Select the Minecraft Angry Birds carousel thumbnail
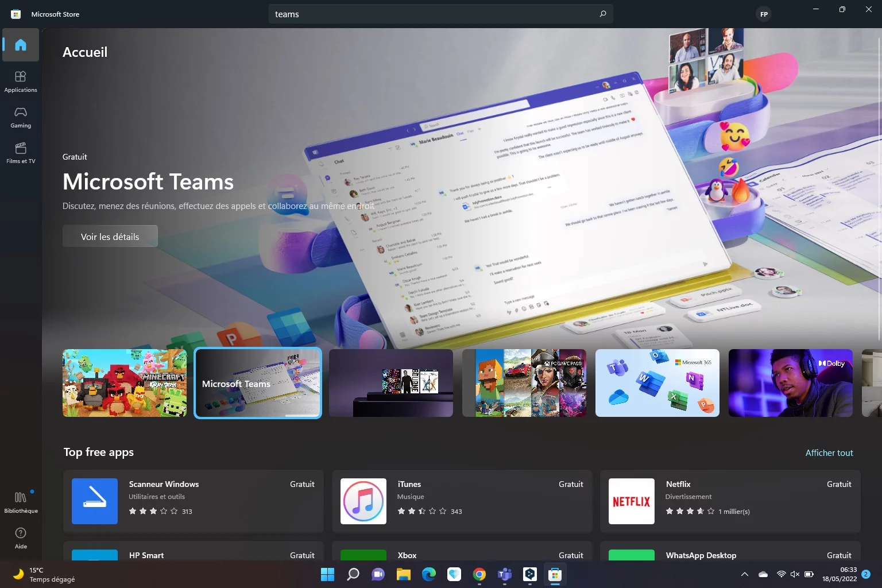 pos(125,383)
